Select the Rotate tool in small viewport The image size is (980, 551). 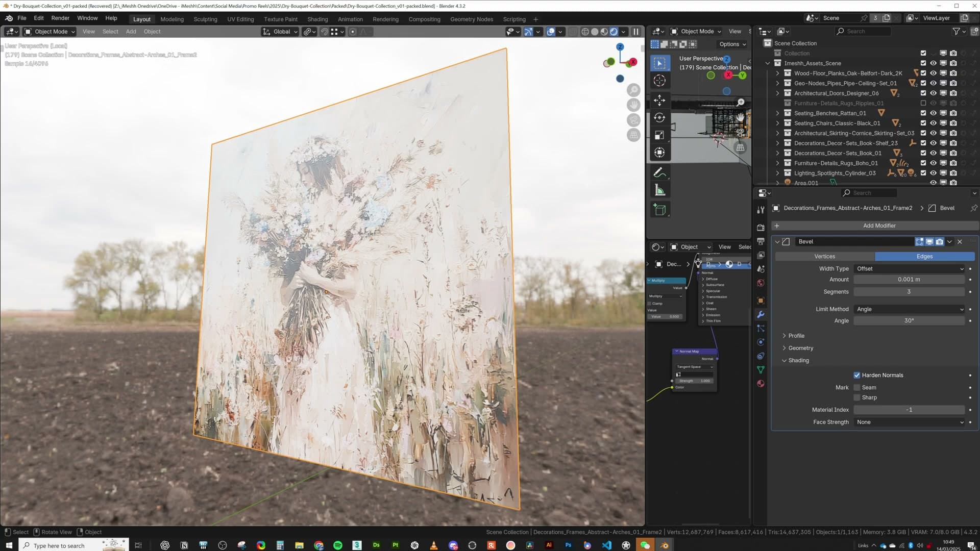[x=659, y=117]
